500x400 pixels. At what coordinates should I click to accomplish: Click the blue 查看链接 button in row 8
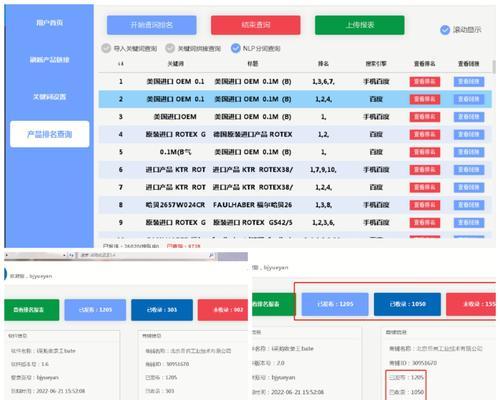coord(469,205)
